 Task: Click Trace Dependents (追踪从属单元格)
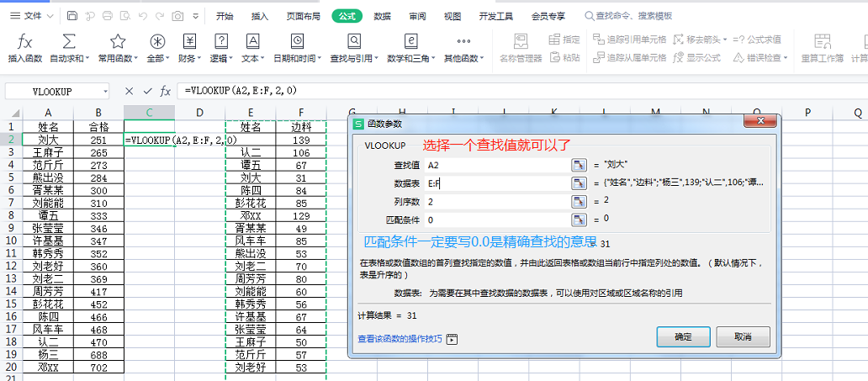(x=629, y=57)
